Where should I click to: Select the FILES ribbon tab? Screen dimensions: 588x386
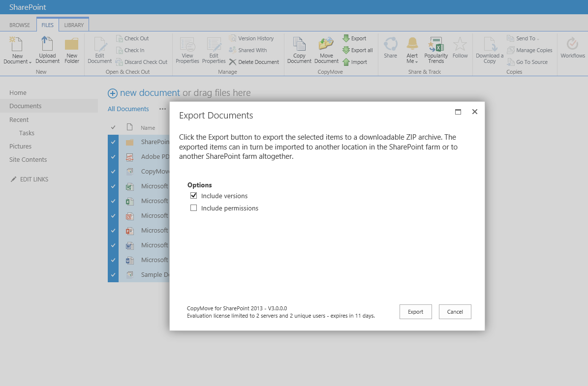(x=47, y=25)
